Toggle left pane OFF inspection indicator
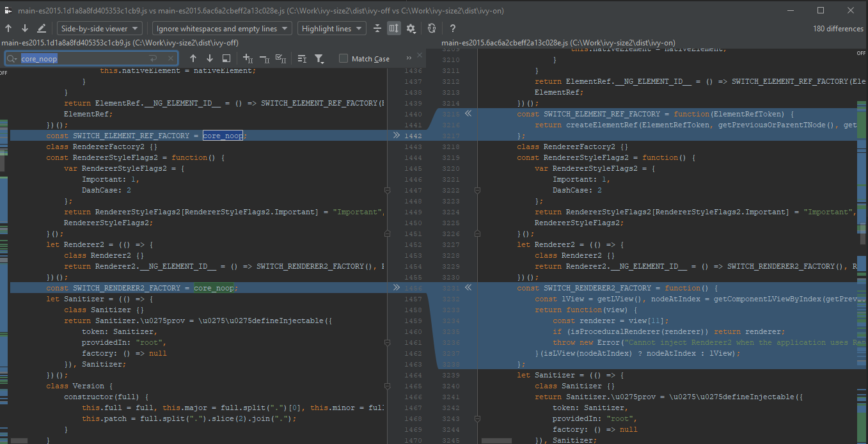Screen dimensions: 868x444 [3, 73]
